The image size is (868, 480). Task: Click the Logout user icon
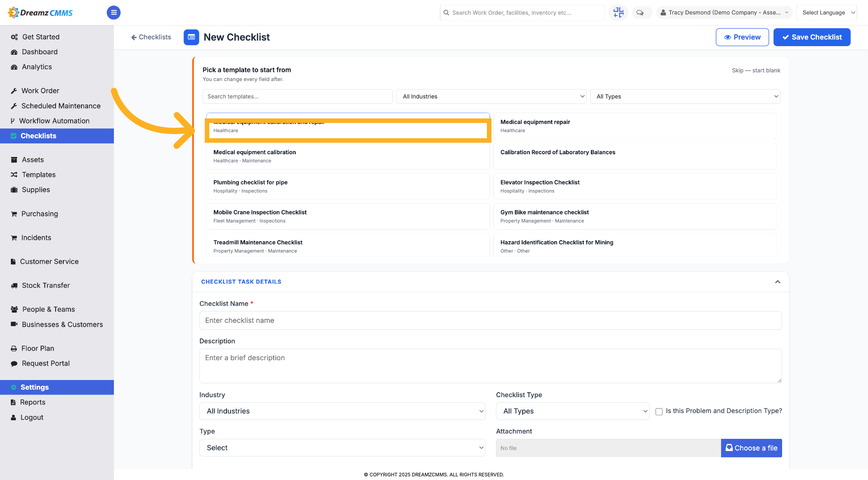(x=14, y=418)
